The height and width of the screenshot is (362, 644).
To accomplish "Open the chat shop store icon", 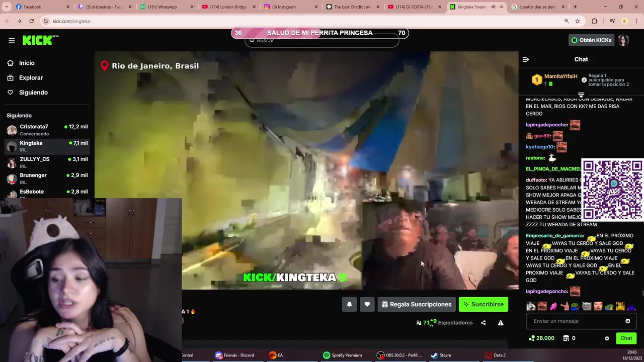I will [566, 338].
